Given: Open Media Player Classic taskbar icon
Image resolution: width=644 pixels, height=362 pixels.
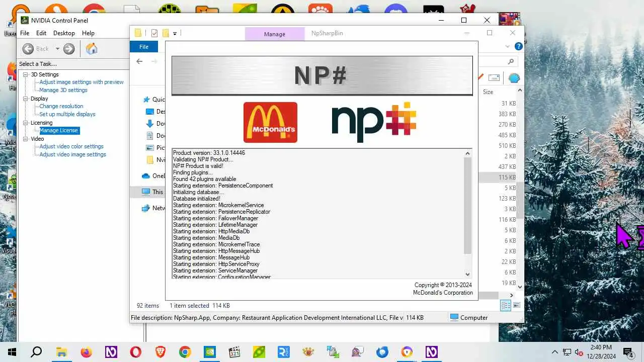Looking at the screenshot, I should [234, 352].
